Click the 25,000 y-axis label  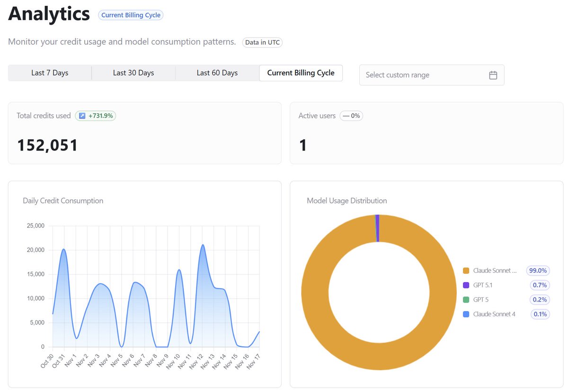point(36,226)
